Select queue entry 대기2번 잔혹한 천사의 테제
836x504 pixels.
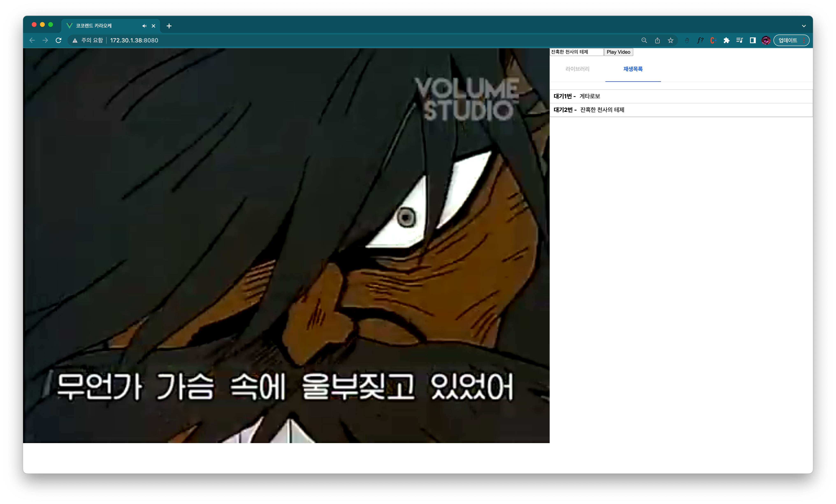pos(681,110)
